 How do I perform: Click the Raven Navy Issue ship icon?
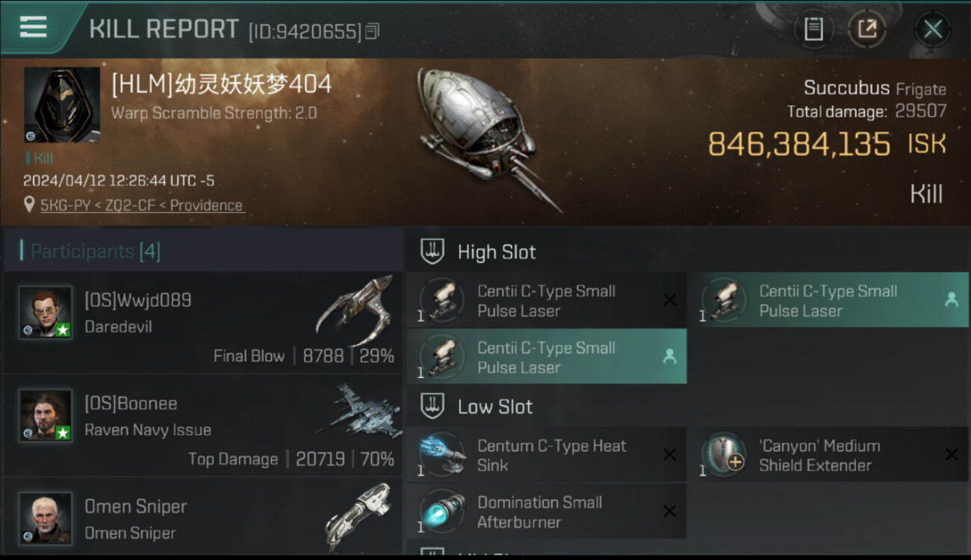pyautogui.click(x=357, y=411)
